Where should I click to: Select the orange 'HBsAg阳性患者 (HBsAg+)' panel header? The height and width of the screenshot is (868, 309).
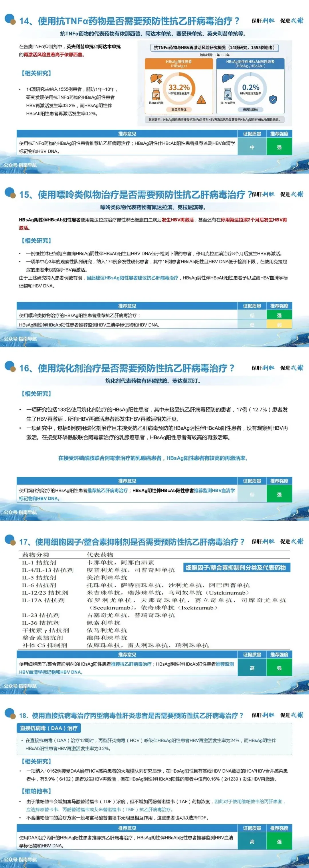(x=179, y=64)
